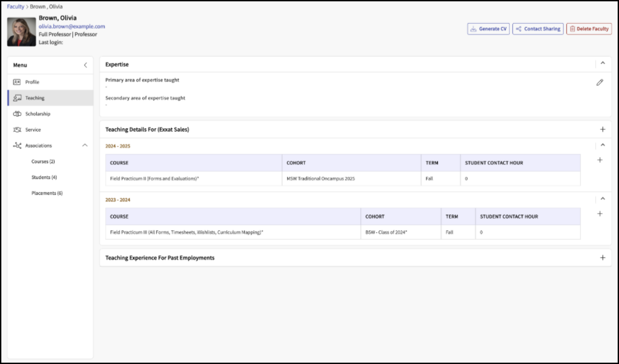Click the Profile card icon in menu

click(17, 82)
